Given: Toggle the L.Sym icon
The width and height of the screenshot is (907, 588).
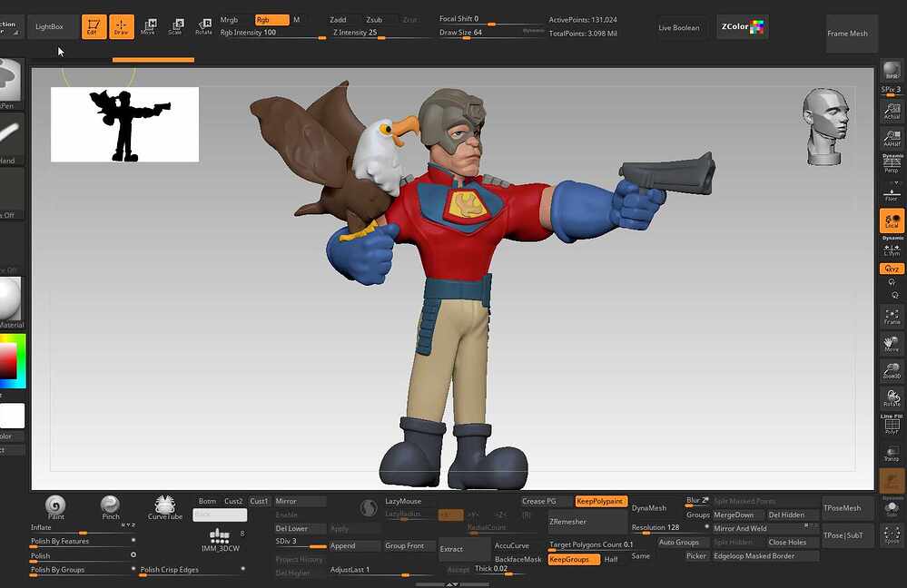Looking at the screenshot, I should [892, 250].
